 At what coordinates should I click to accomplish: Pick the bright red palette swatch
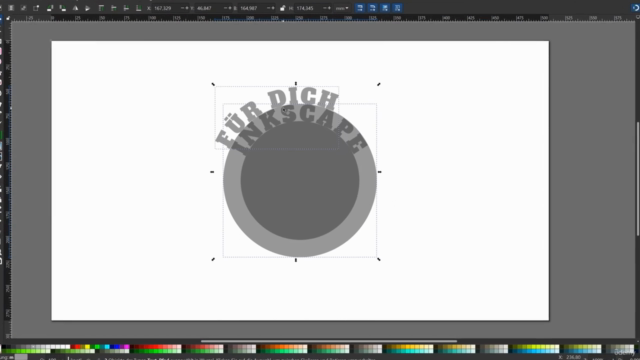tap(78, 347)
